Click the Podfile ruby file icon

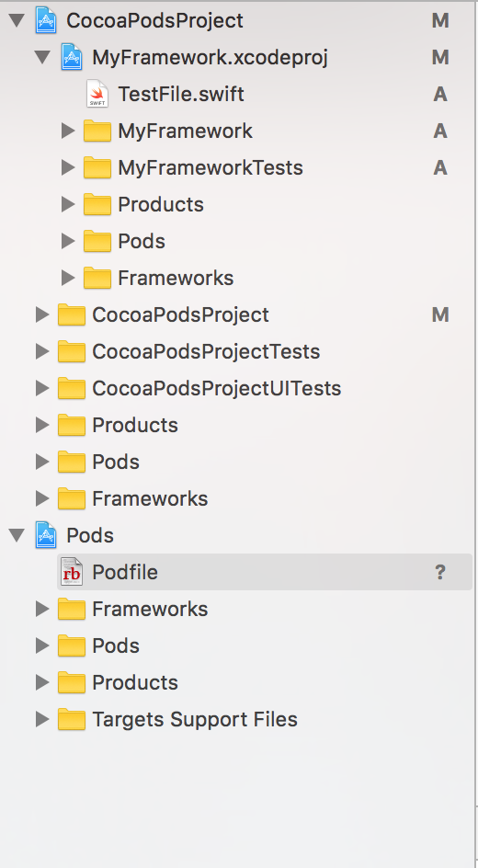pyautogui.click(x=72, y=572)
